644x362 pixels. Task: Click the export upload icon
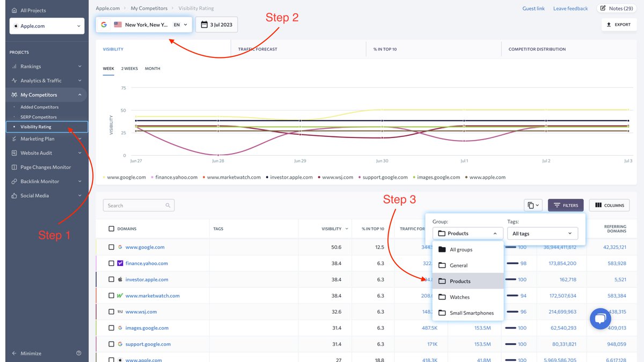(609, 25)
